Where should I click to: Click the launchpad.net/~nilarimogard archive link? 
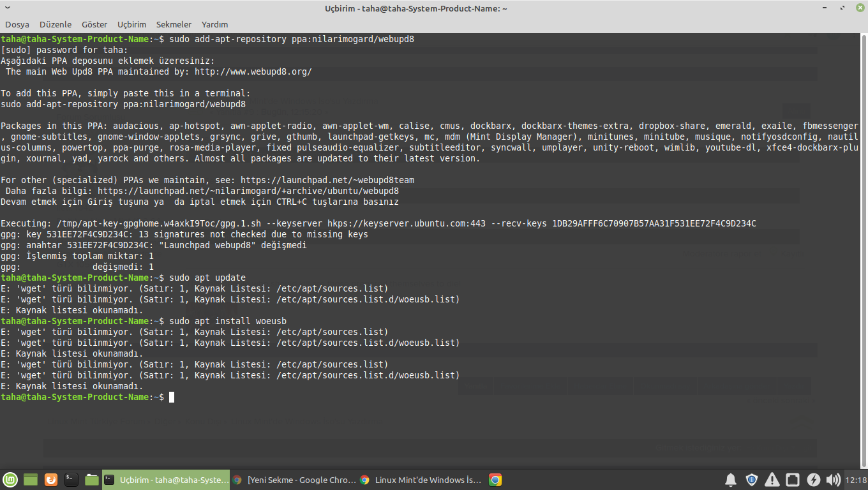248,191
